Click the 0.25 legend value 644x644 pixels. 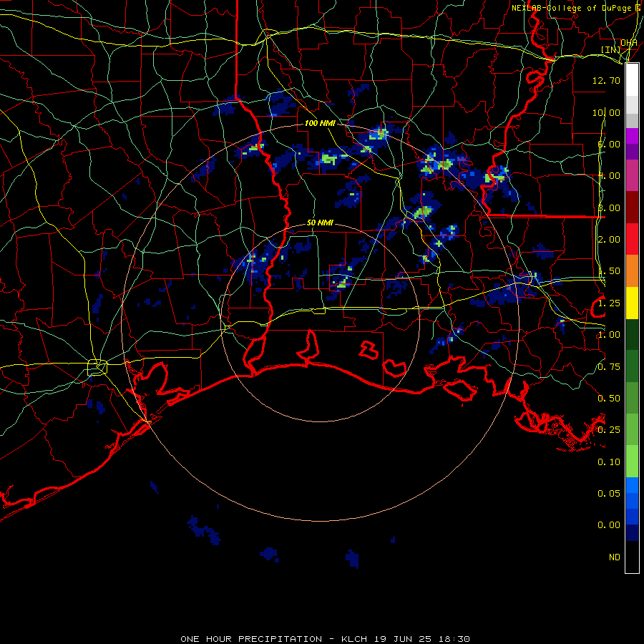[609, 430]
